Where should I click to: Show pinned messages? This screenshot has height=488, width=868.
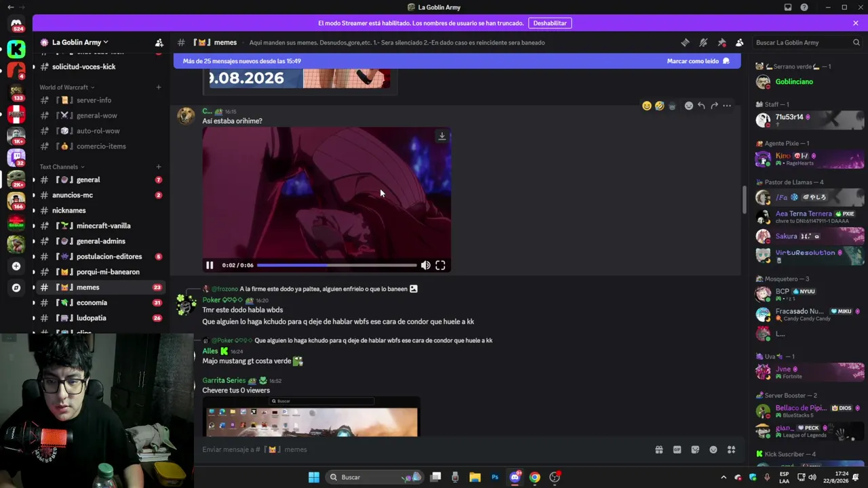722,43
